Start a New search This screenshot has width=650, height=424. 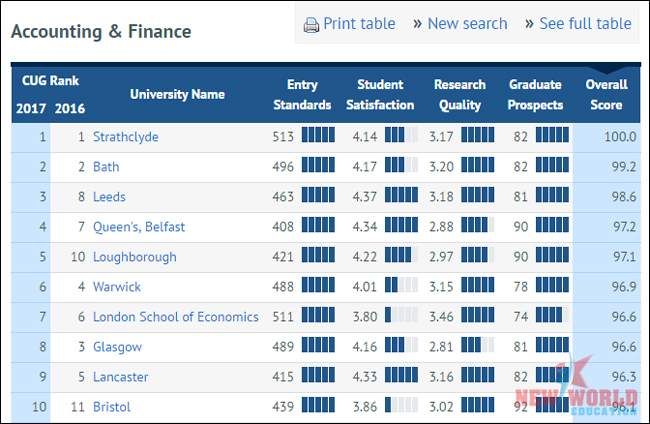467,24
